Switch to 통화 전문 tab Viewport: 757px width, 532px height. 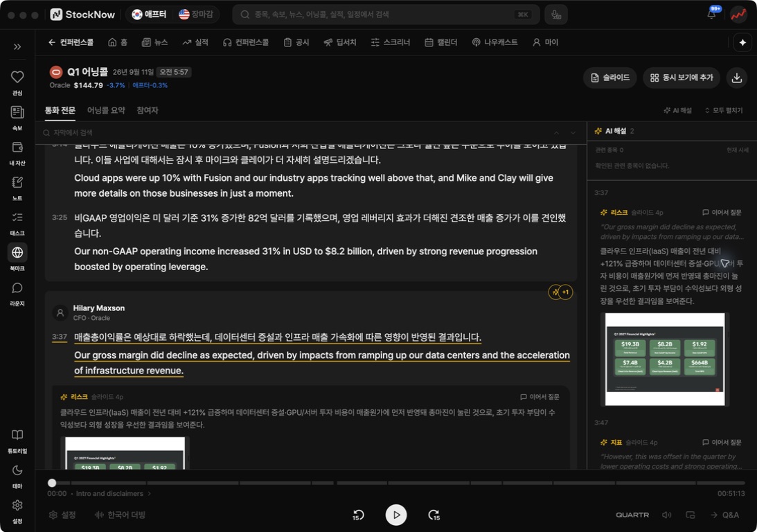click(60, 111)
